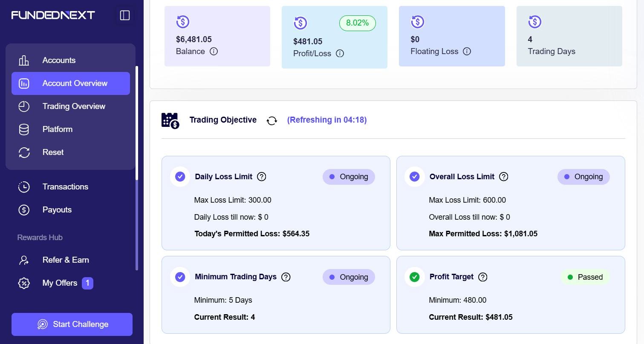The image size is (644, 344).
Task: Select Platform from the sidebar
Action: 57,129
